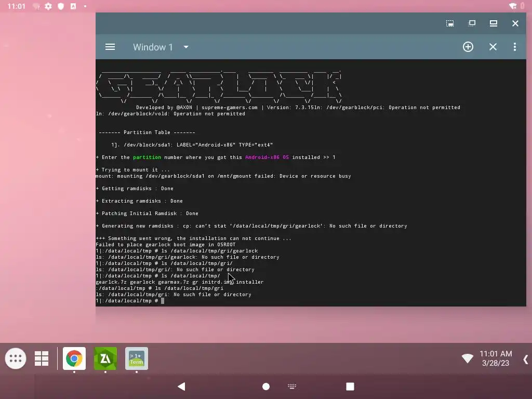Click "Failed to place gearlock boot image" line
Viewport: 532px width, 399px height.
[x=166, y=245]
